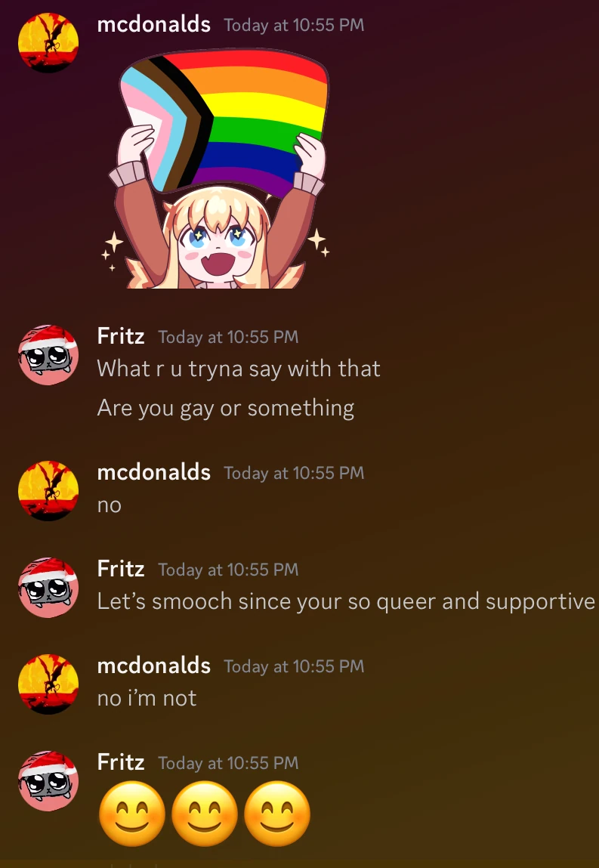
Task: Select the message "Are you gay or something"
Action: click(x=226, y=409)
